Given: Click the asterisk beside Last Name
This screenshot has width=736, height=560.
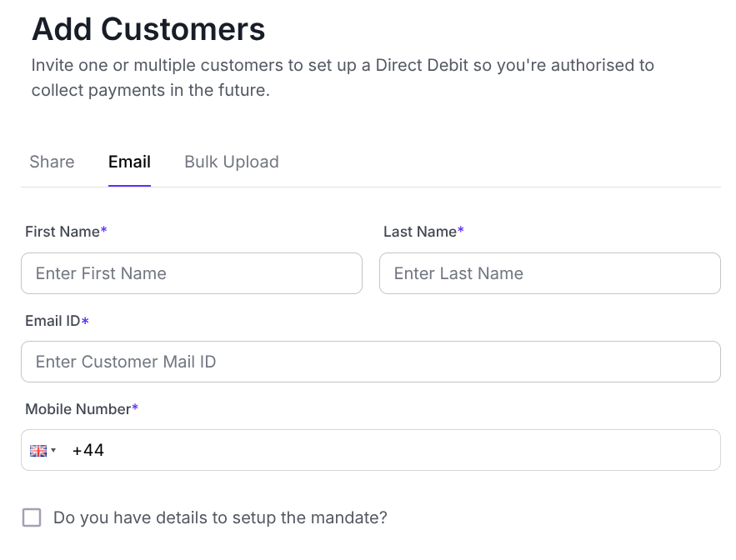Looking at the screenshot, I should [x=461, y=231].
